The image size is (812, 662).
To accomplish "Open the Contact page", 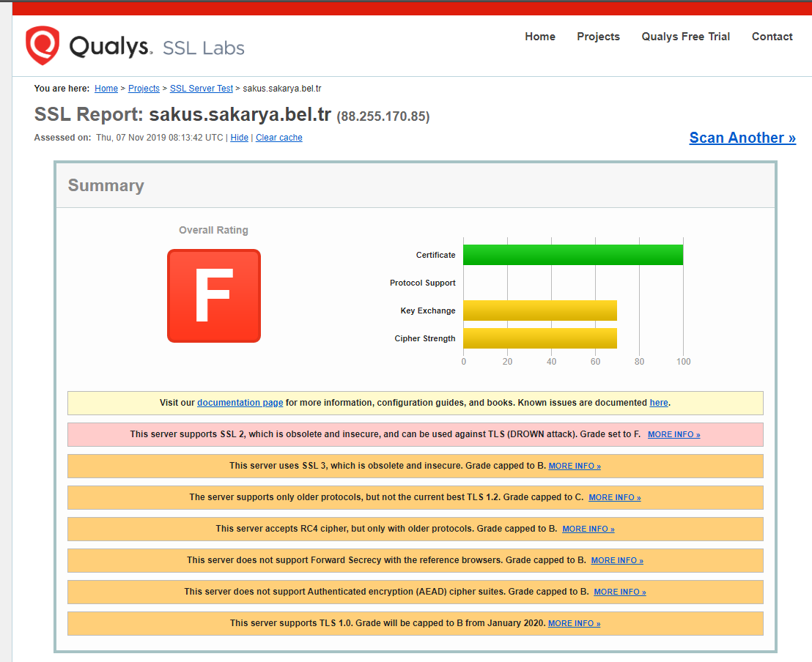I will coord(772,36).
